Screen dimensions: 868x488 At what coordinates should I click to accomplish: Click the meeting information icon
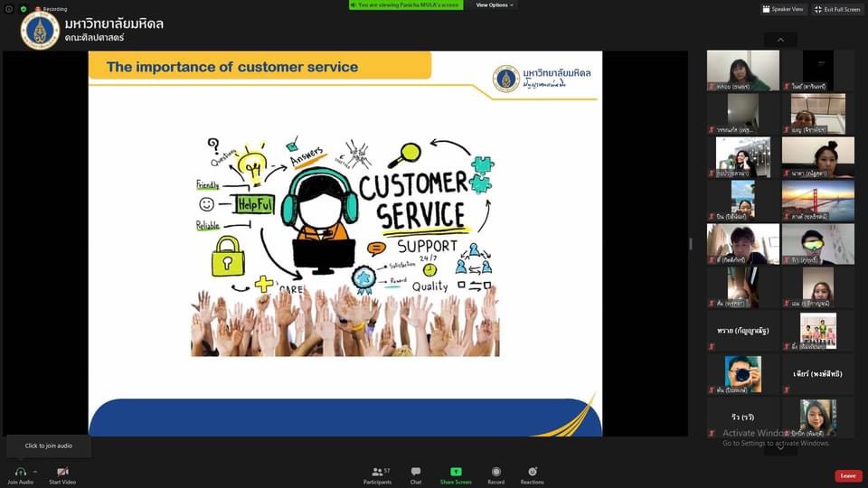coord(9,9)
